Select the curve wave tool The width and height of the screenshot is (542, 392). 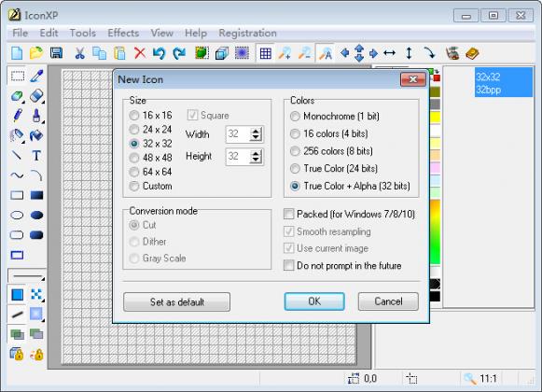17,175
